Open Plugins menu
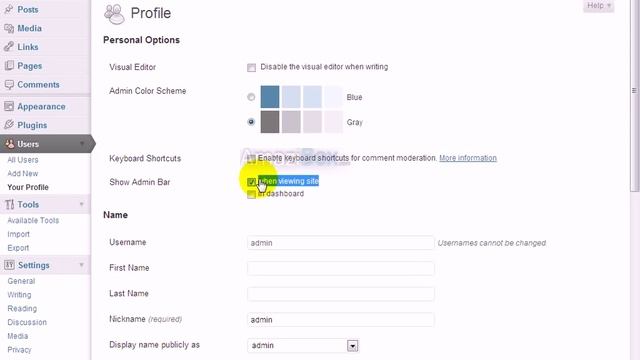The image size is (640, 360). (x=32, y=125)
